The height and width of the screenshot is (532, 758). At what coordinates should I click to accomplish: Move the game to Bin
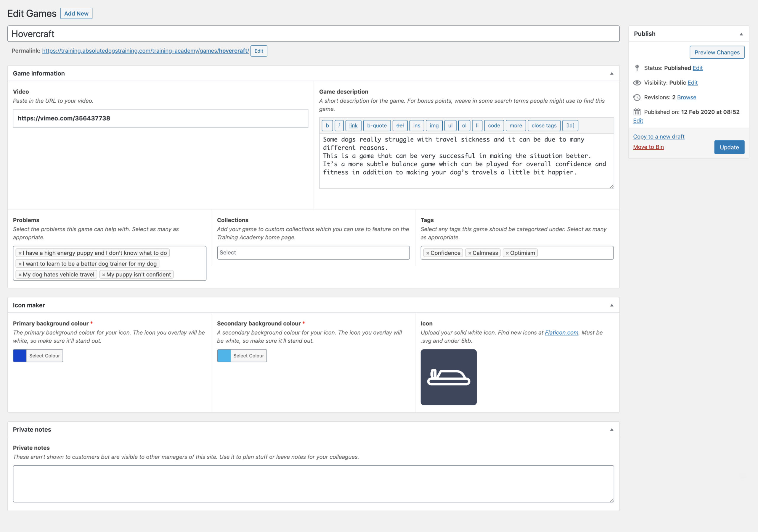[648, 147]
